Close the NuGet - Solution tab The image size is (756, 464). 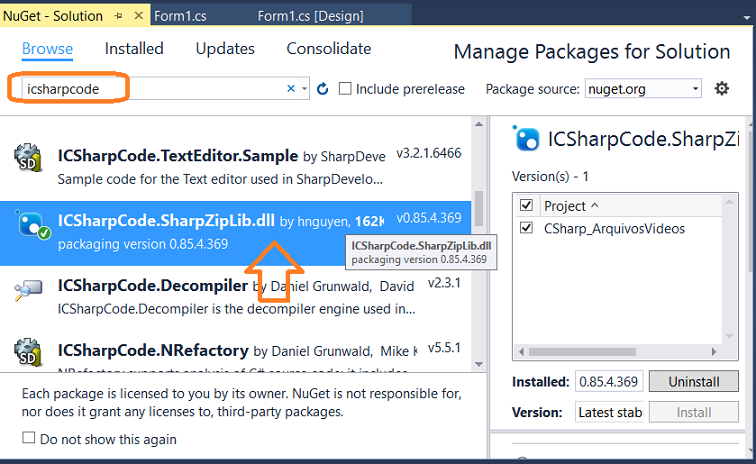138,16
